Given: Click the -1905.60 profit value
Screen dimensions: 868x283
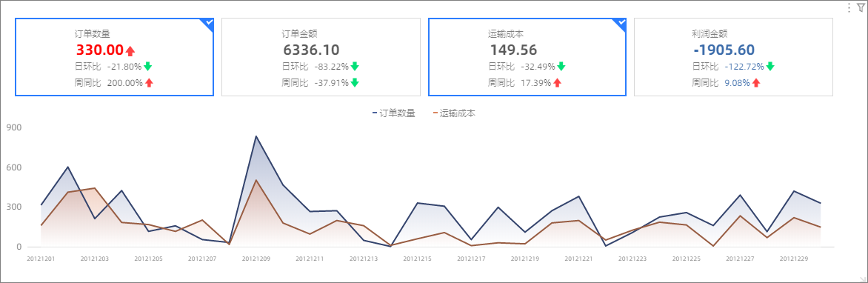Looking at the screenshot, I should tap(724, 50).
